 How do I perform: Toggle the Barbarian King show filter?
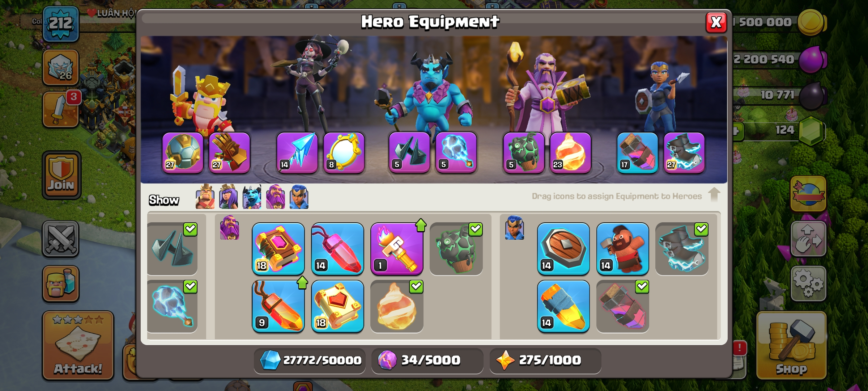[x=205, y=197]
